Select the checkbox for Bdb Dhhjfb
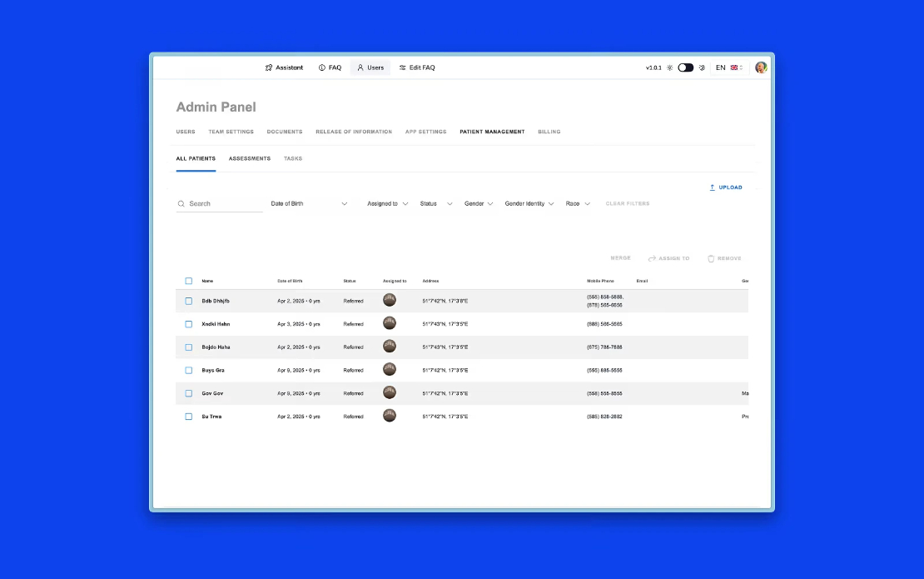The width and height of the screenshot is (924, 579). (x=189, y=302)
